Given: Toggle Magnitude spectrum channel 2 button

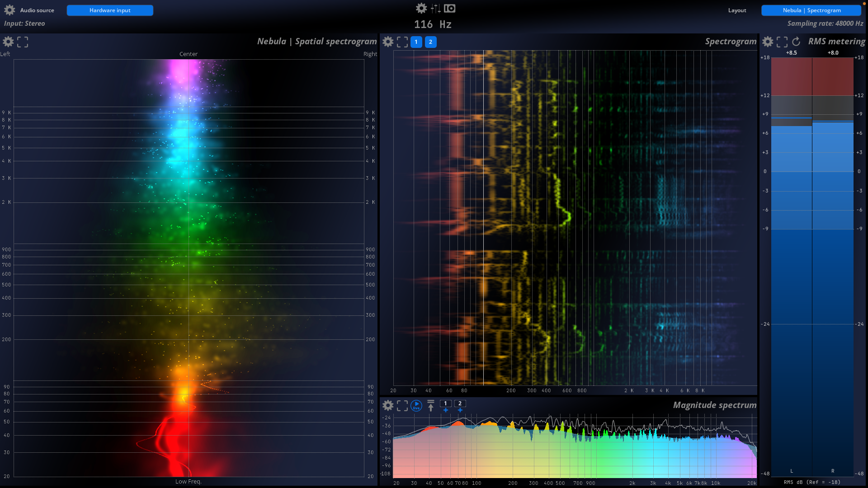Looking at the screenshot, I should (x=460, y=404).
